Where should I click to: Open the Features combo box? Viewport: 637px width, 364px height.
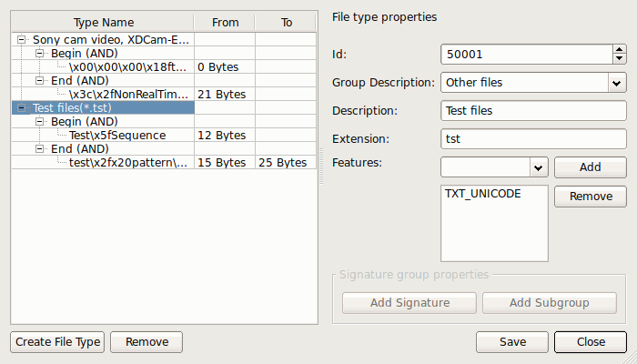pos(494,167)
